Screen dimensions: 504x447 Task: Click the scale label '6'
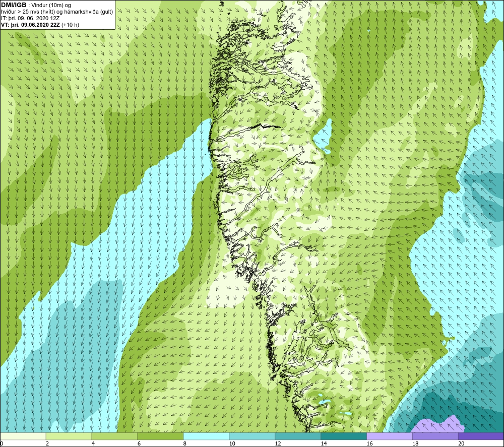point(139,443)
